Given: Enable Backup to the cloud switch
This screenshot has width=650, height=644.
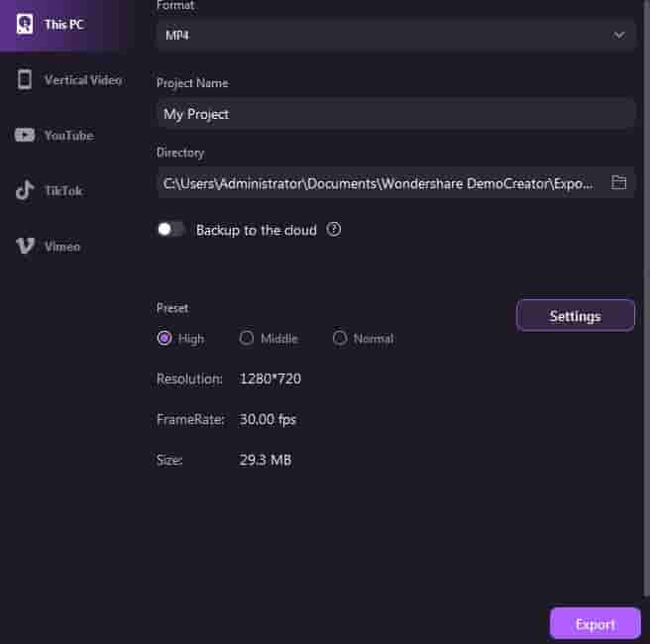Looking at the screenshot, I should 170,230.
